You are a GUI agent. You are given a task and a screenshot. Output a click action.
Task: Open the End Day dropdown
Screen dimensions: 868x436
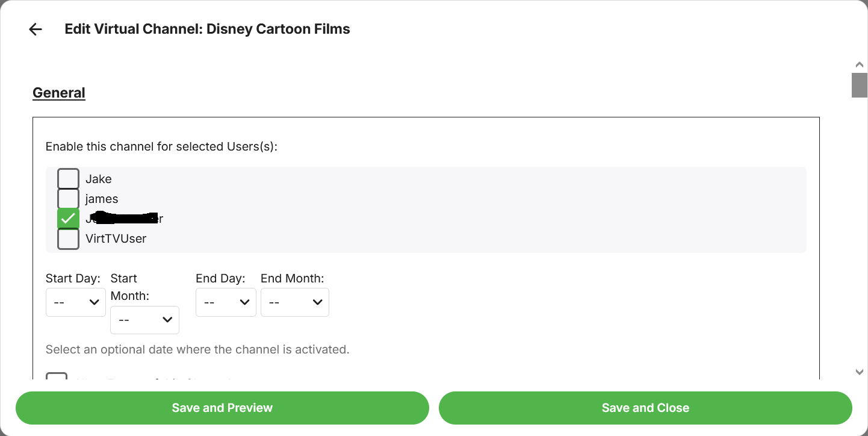tap(226, 302)
